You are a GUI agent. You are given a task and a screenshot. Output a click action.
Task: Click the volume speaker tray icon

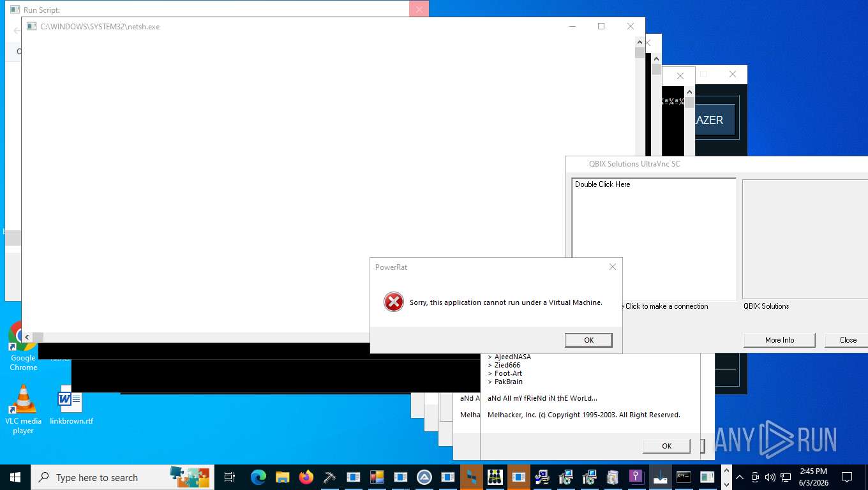tap(770, 477)
